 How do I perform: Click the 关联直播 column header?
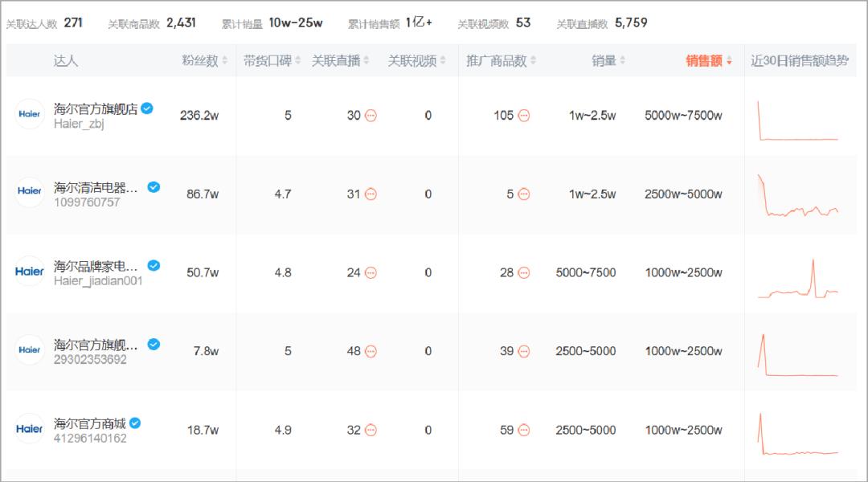click(336, 61)
